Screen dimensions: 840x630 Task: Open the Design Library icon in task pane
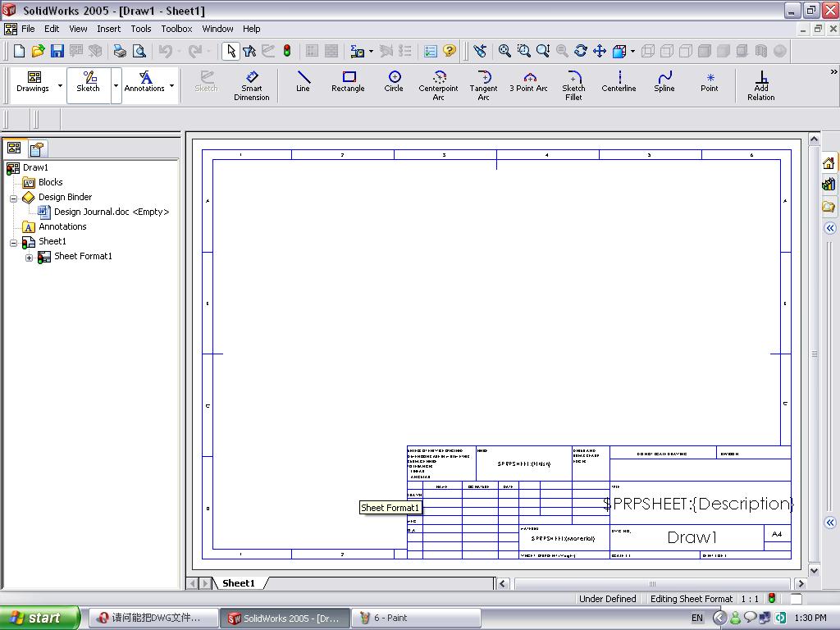(829, 185)
